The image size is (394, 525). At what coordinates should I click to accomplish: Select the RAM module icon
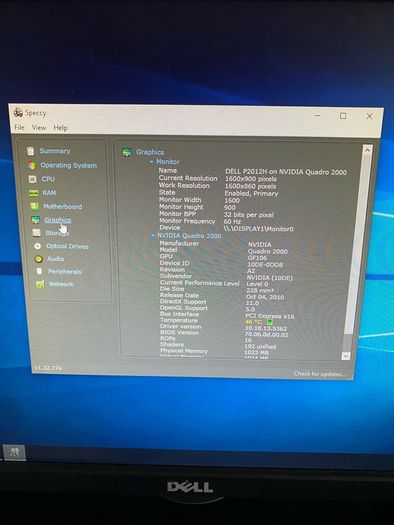click(x=33, y=193)
